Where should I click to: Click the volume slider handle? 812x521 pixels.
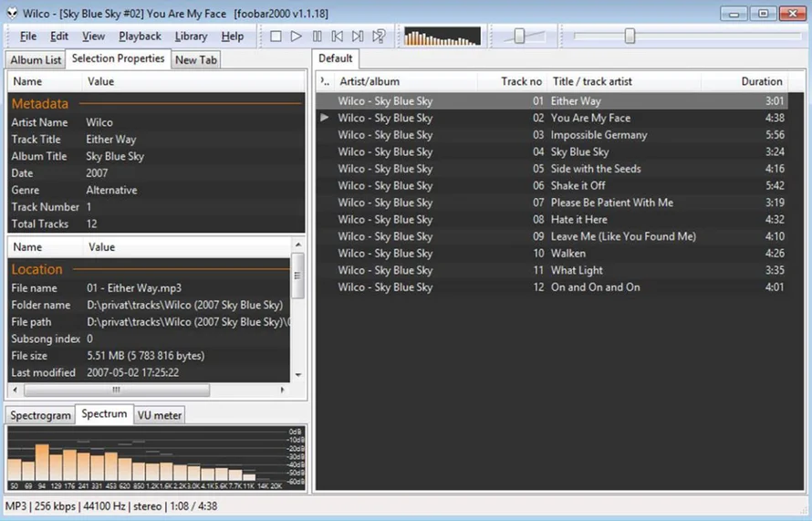pos(519,36)
